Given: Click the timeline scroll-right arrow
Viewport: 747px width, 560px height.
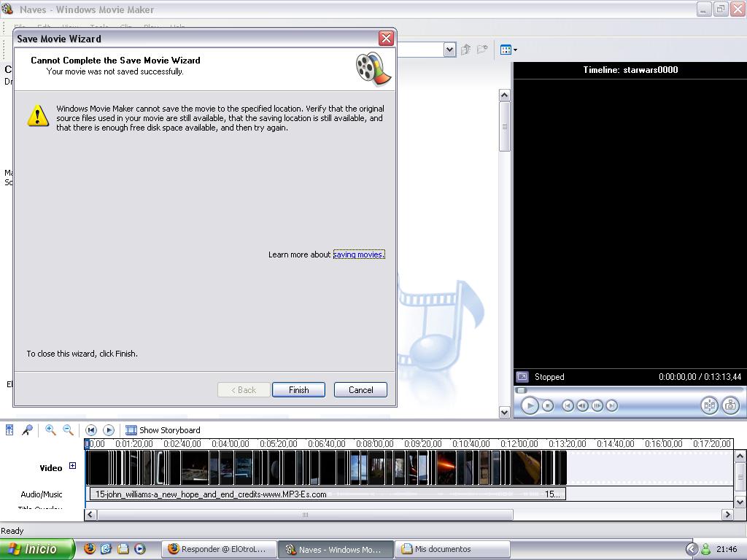Looking at the screenshot, I should click(x=727, y=514).
